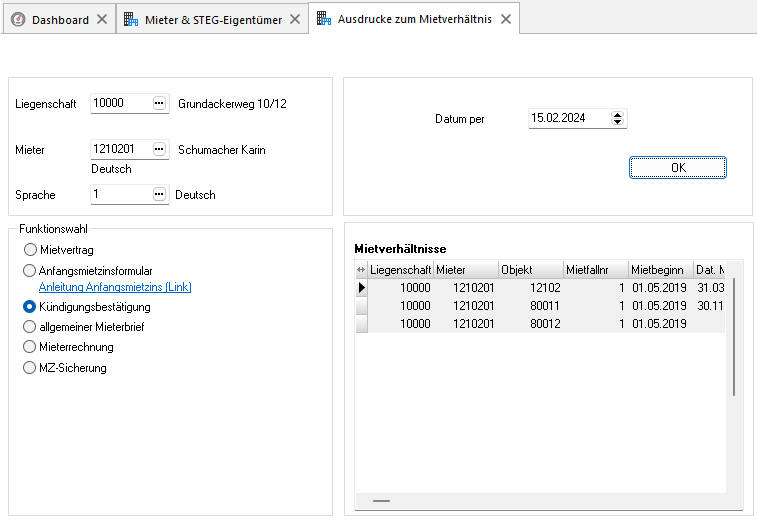
Task: Close the Dashboard tab
Action: [102, 19]
